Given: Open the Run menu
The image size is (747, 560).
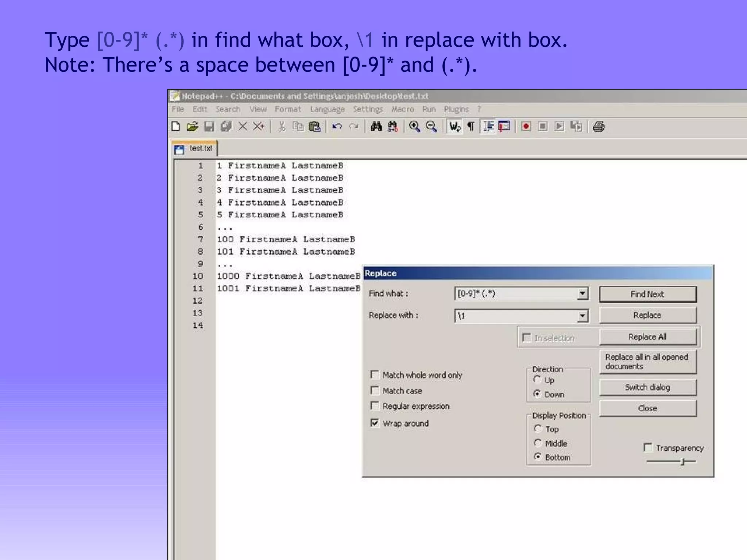Looking at the screenshot, I should (429, 109).
